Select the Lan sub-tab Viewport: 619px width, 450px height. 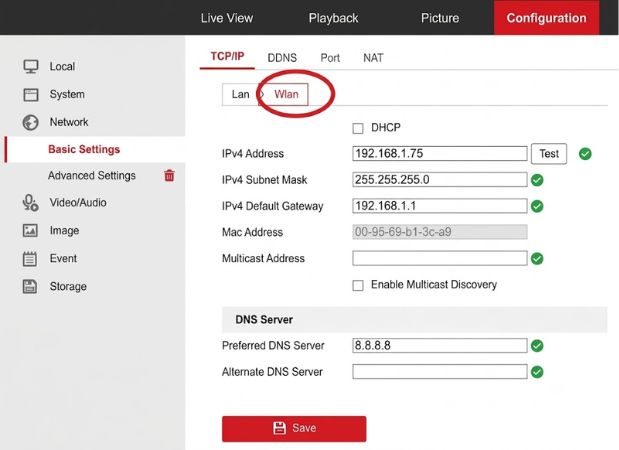[240, 94]
